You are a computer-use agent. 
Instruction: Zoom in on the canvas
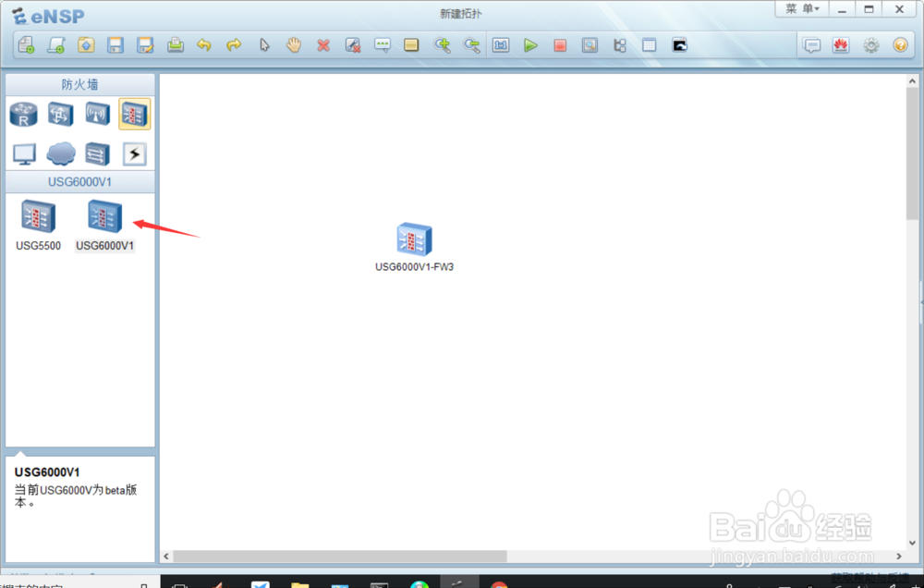pyautogui.click(x=442, y=44)
